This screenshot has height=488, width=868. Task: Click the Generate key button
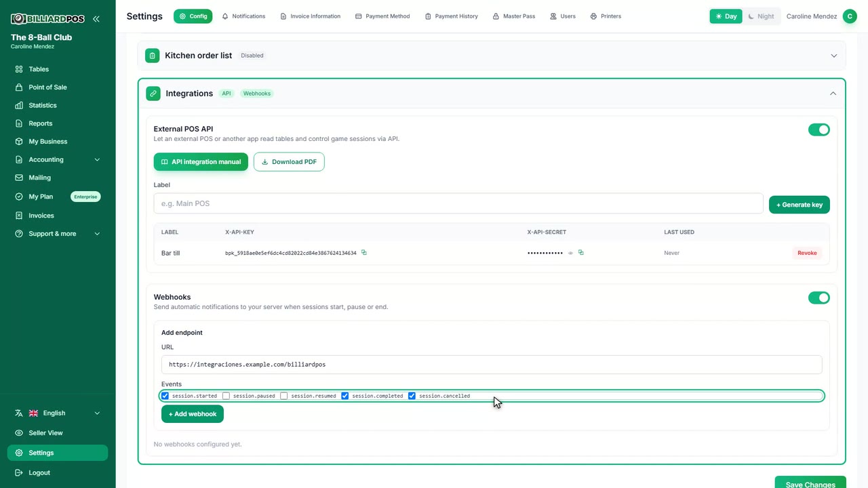[x=800, y=205]
